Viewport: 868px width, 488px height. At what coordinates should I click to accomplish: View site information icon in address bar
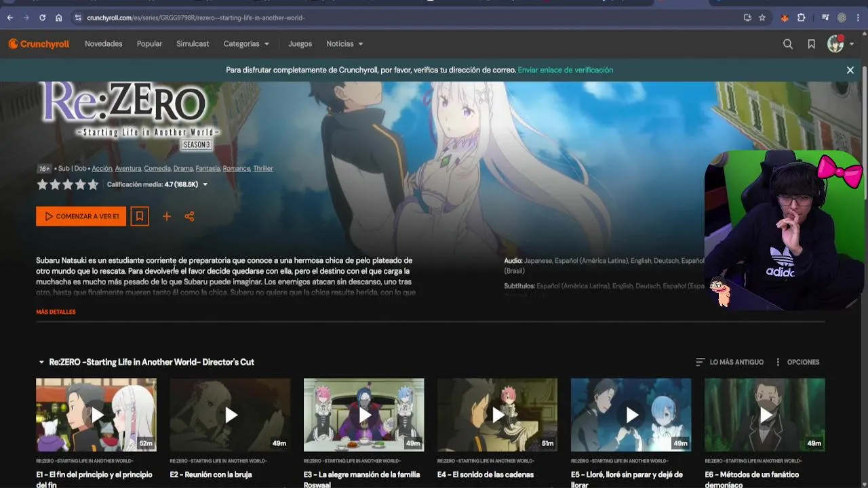pyautogui.click(x=78, y=18)
